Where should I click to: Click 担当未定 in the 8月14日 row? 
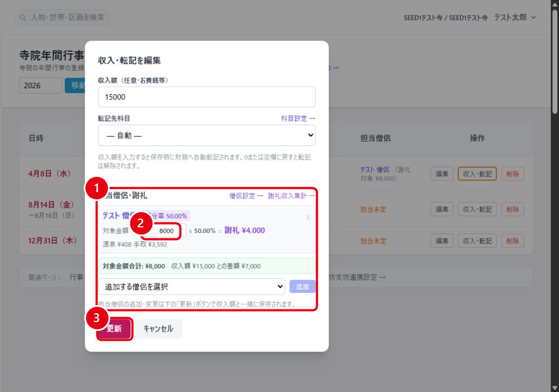[373, 210]
